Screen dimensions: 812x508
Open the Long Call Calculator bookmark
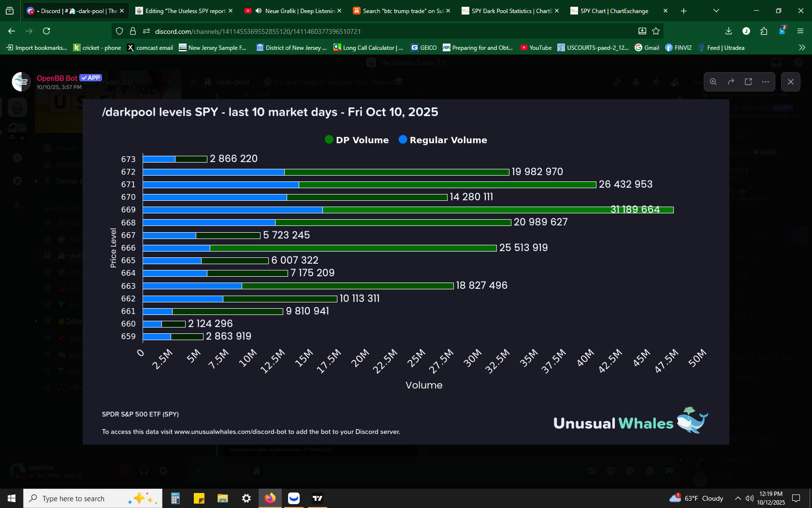[368, 47]
